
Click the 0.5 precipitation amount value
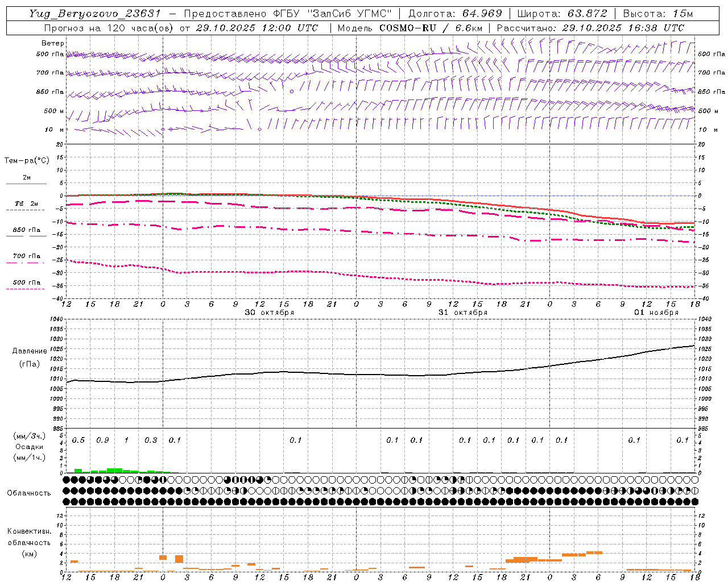click(x=78, y=440)
